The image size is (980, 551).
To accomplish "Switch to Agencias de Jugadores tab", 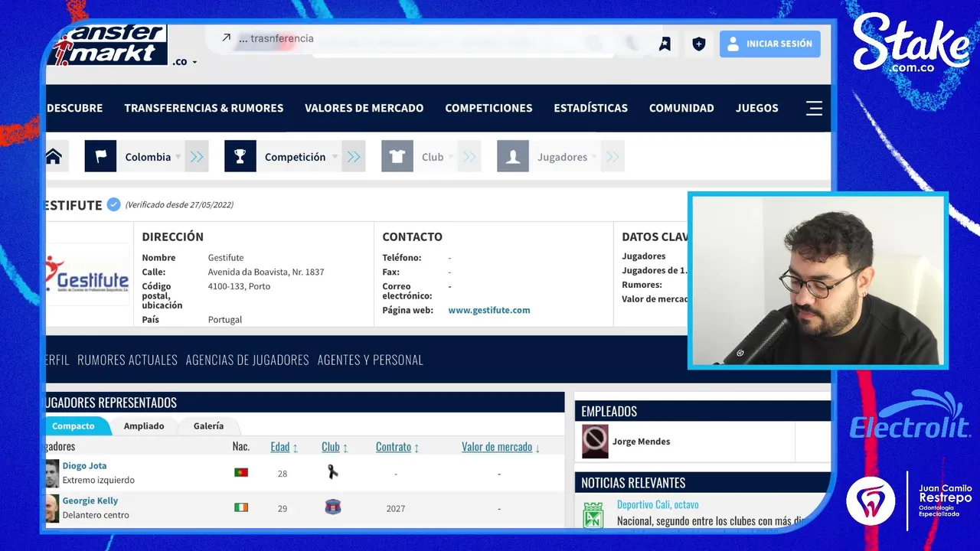I will (247, 360).
